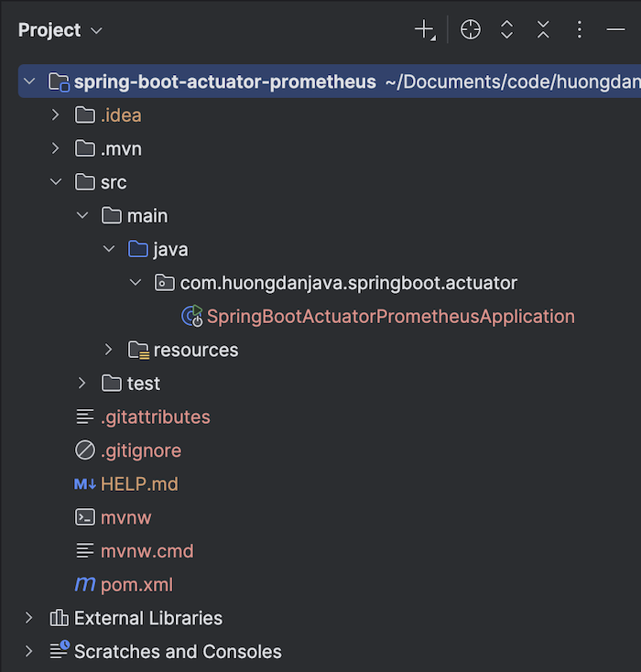Click the Select Opened File crosshair icon

tap(471, 30)
